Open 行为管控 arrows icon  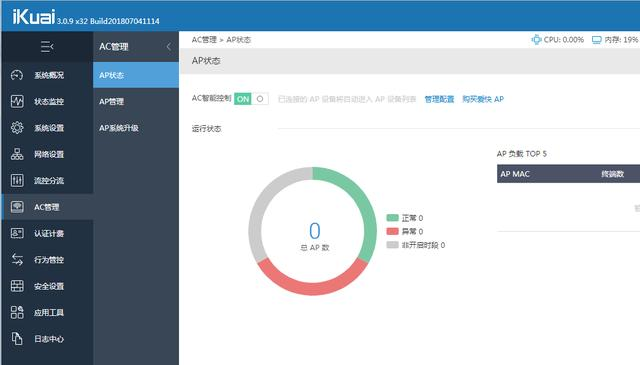point(17,260)
